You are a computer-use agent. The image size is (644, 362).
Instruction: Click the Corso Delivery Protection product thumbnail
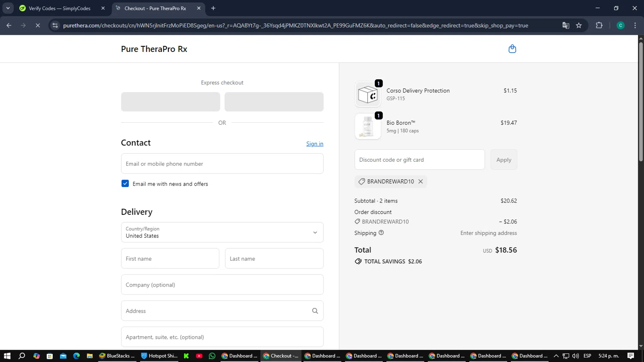[x=368, y=94]
